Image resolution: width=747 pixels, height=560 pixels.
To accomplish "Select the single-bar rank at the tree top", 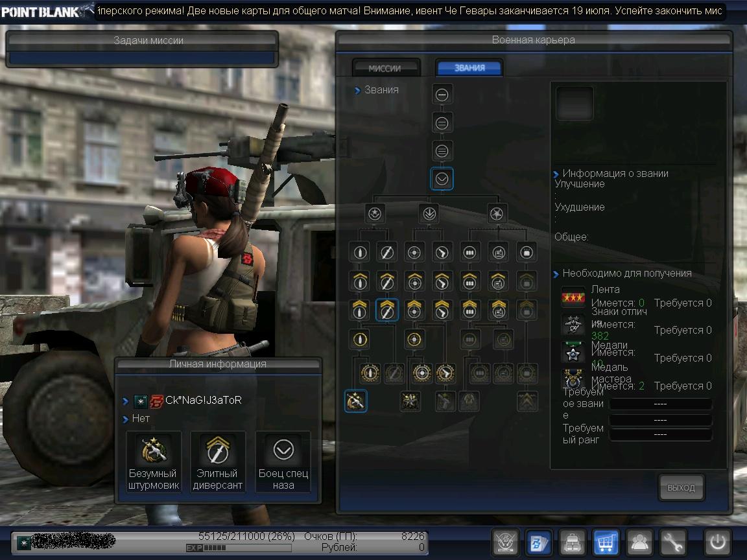I will [442, 95].
